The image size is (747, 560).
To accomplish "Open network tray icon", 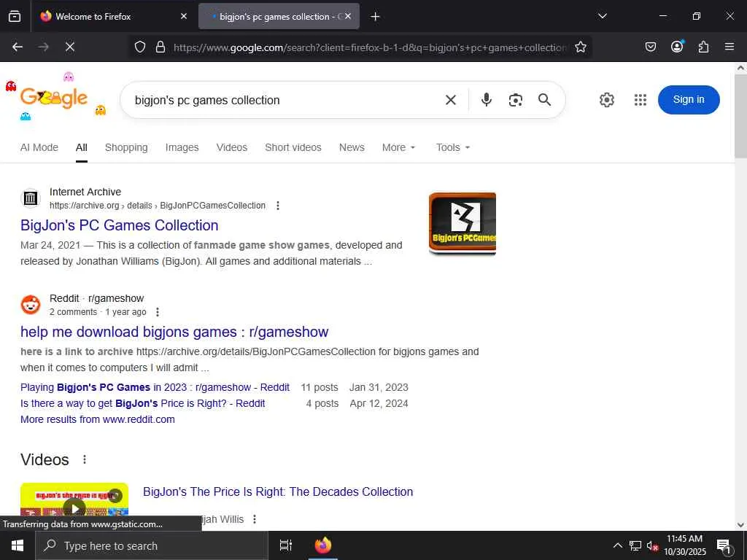I will click(x=635, y=545).
